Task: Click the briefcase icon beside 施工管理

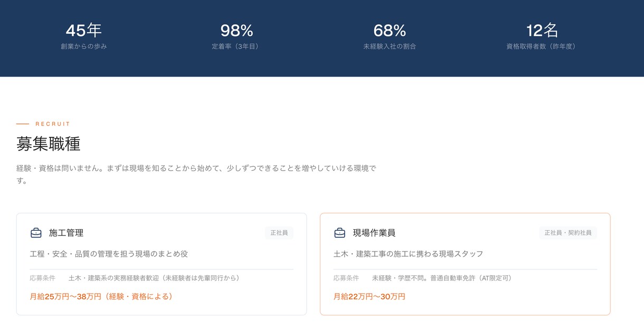Action: pos(36,233)
